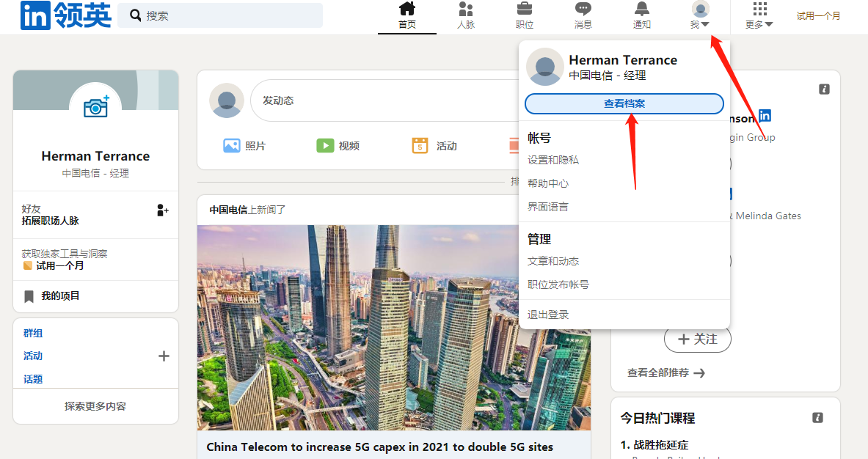Expand the 更多 apps grid menu
The height and width of the screenshot is (459, 868).
pyautogui.click(x=759, y=16)
